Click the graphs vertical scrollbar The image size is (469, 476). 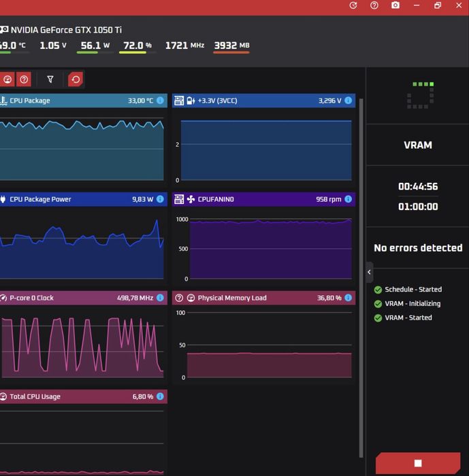click(361, 277)
